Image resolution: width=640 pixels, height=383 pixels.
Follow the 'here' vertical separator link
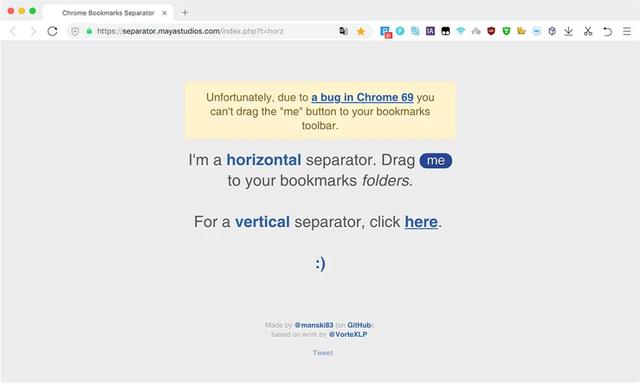tap(421, 222)
